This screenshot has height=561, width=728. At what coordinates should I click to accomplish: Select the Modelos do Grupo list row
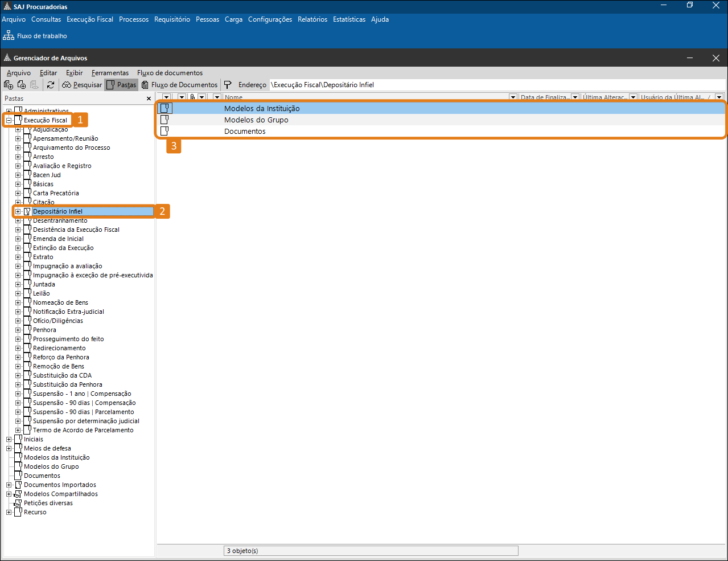click(x=256, y=120)
